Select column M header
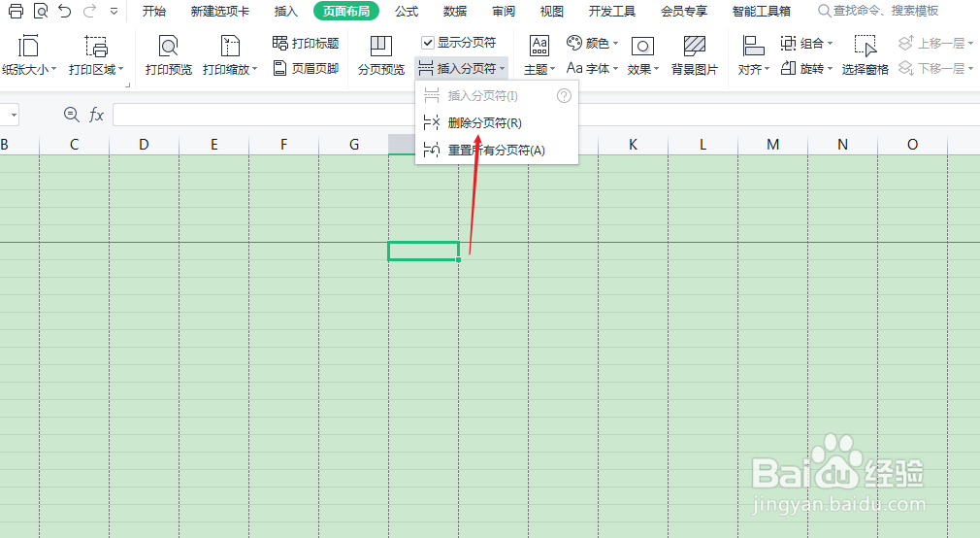Screen dimensions: 980x538 773,145
